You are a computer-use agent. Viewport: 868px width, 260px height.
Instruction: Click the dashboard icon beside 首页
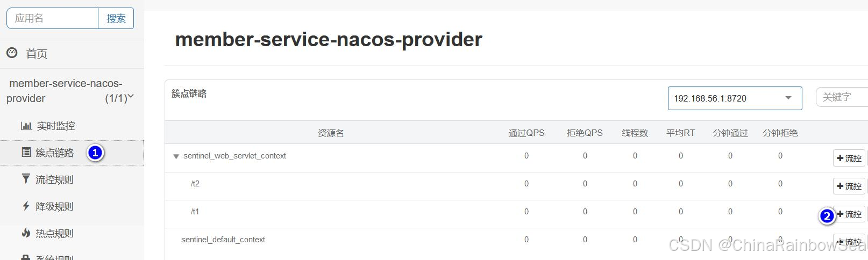click(x=12, y=53)
